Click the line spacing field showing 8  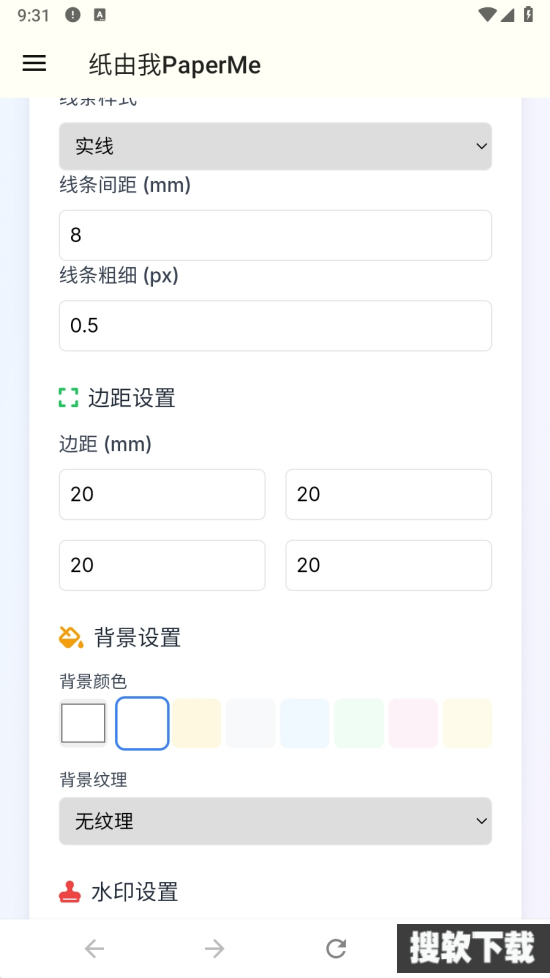click(276, 235)
